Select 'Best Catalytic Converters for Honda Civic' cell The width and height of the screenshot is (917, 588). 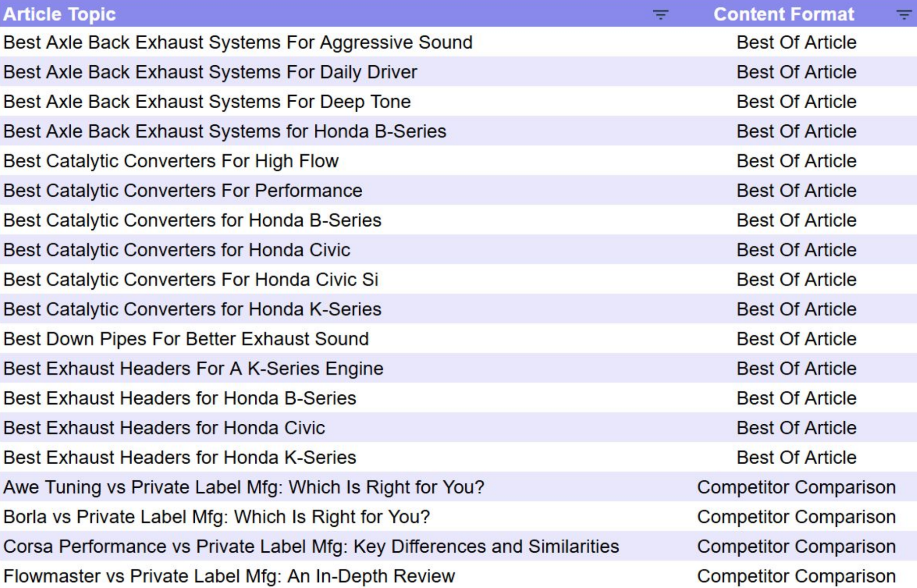(x=177, y=250)
